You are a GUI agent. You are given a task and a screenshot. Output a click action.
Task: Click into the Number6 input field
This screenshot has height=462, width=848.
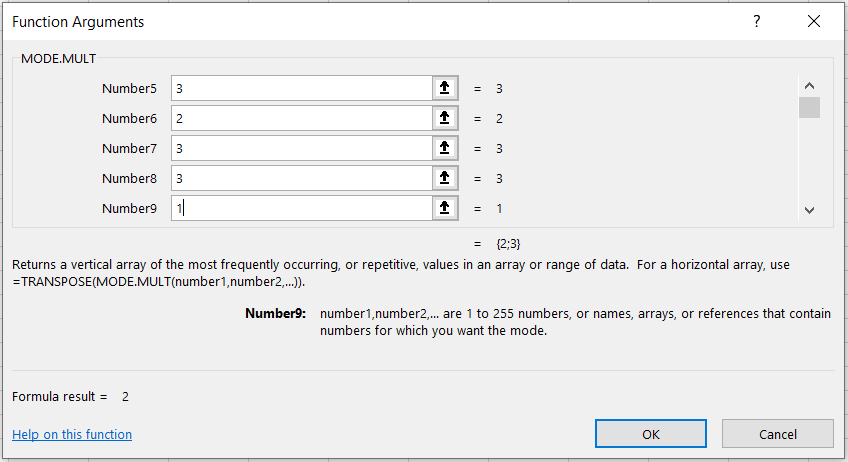click(x=300, y=118)
